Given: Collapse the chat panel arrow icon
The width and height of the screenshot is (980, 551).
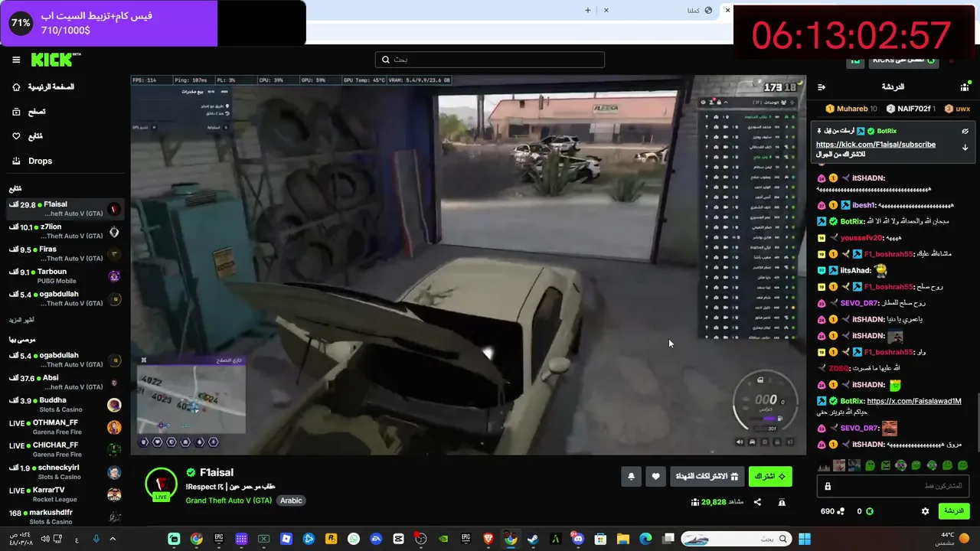Looking at the screenshot, I should [x=822, y=87].
